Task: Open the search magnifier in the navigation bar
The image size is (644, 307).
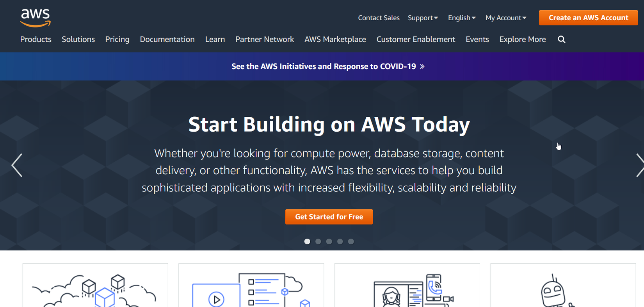Action: (x=561, y=39)
